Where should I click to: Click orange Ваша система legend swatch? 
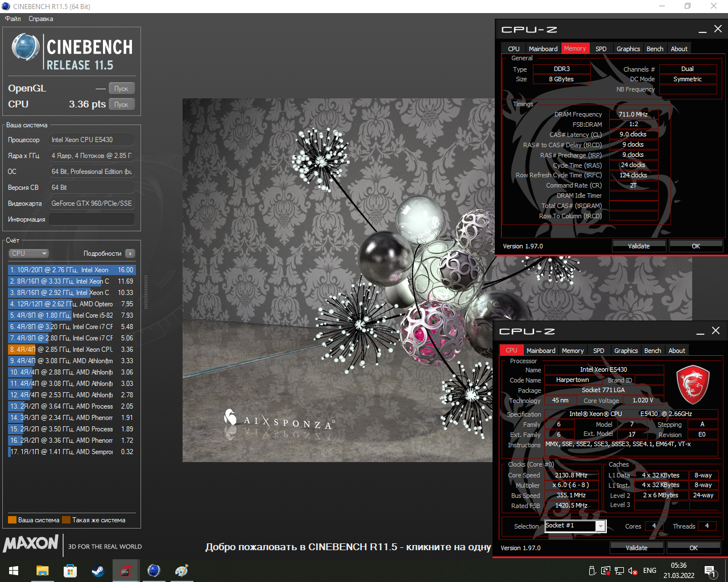point(12,519)
